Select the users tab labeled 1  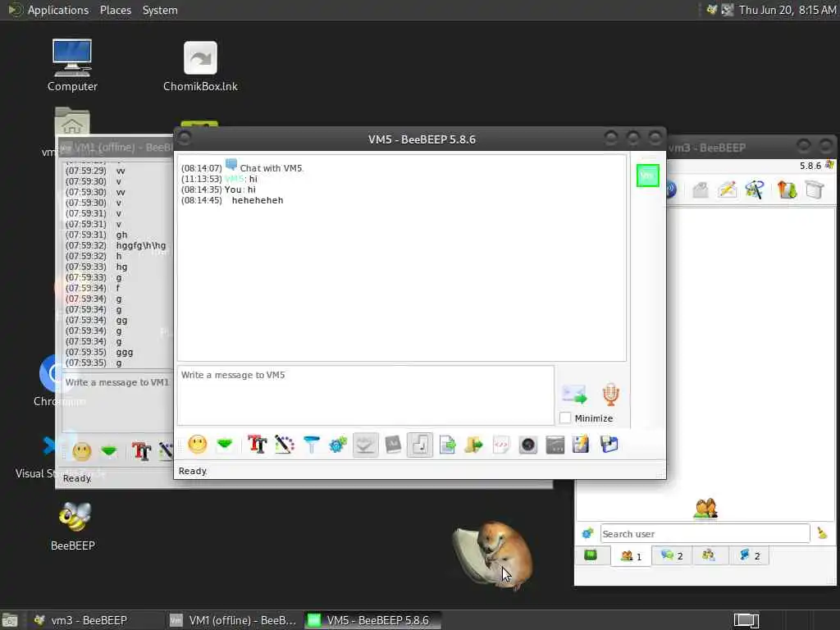(x=631, y=556)
